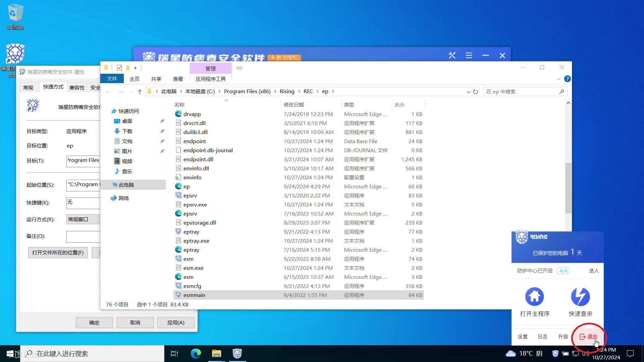Open the quick access toolbar dropdown arrow
The image size is (644, 362).
click(135, 68)
